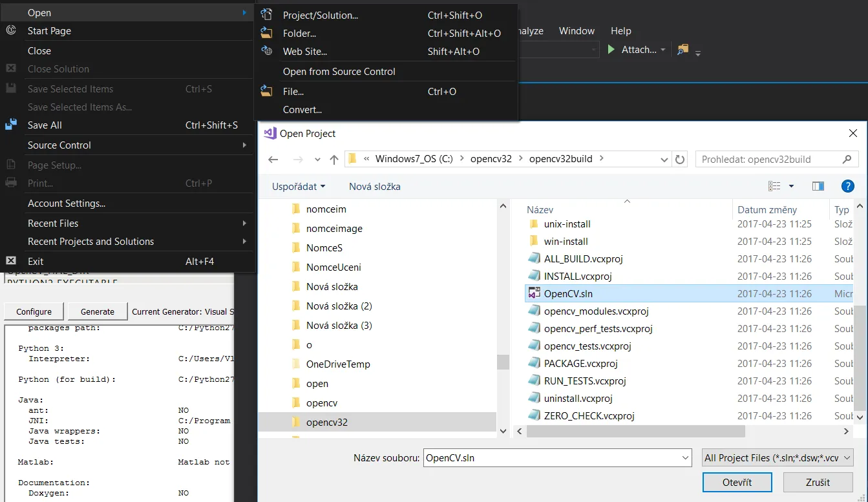Select RUN_TESTS.vcxproj file
Image resolution: width=868 pixels, height=502 pixels.
585,381
